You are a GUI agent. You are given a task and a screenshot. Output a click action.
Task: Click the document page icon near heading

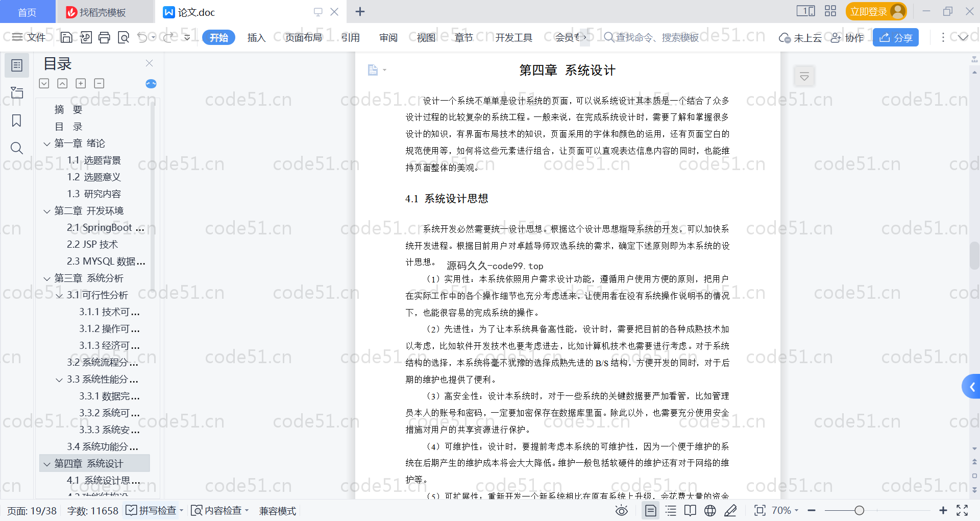pos(373,70)
